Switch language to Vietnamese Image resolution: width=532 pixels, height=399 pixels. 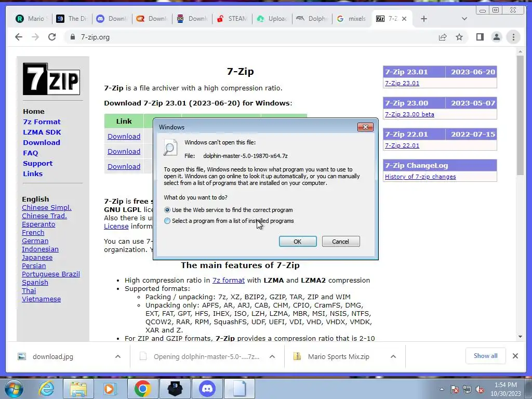tap(42, 299)
